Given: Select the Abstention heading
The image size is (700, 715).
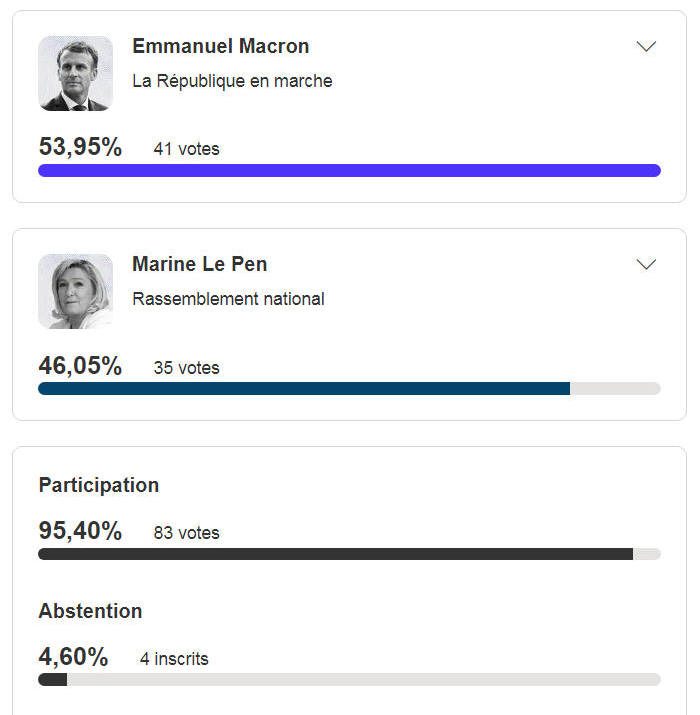Looking at the screenshot, I should click(90, 611).
